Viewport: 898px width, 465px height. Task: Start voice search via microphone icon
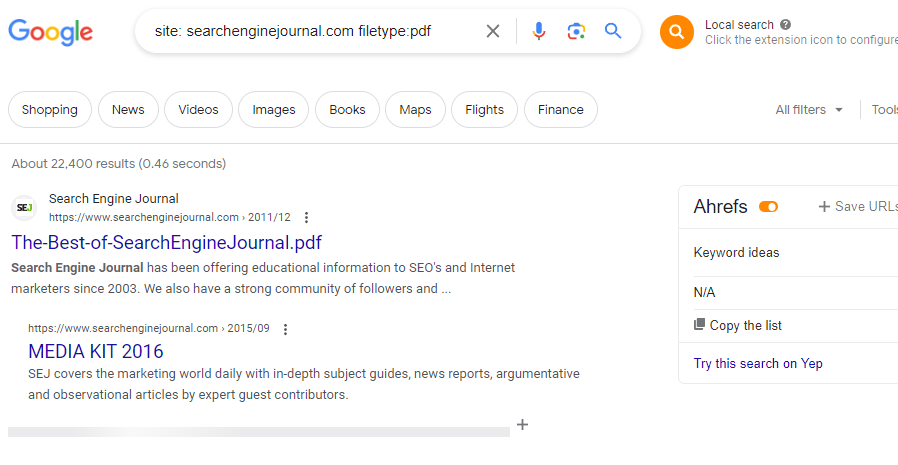click(538, 31)
